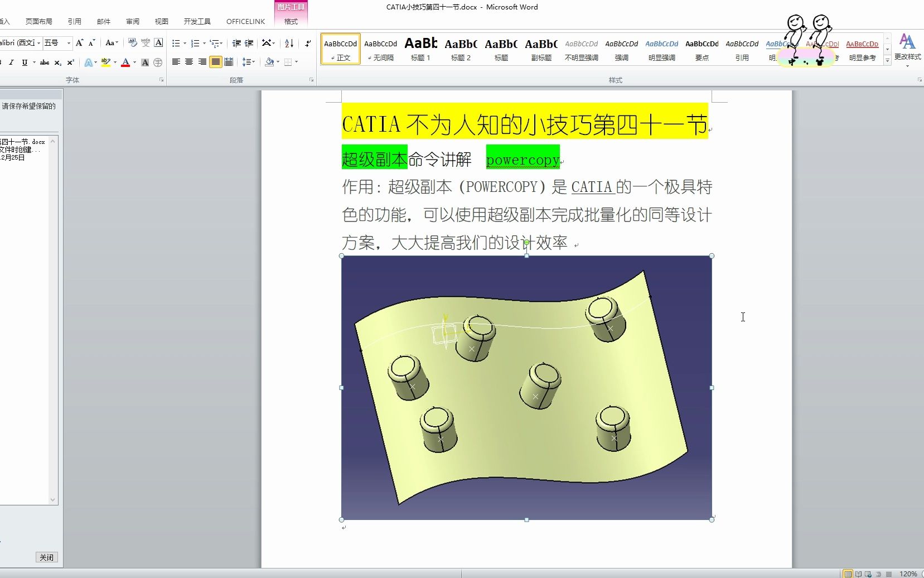Image resolution: width=924 pixels, height=578 pixels.
Task: Click the side pane scrollbar down arrow
Action: point(53,500)
